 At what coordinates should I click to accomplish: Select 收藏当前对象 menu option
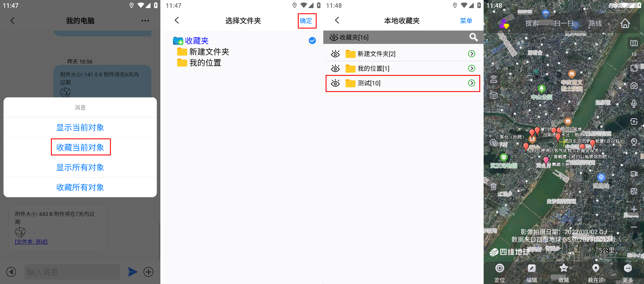point(80,147)
